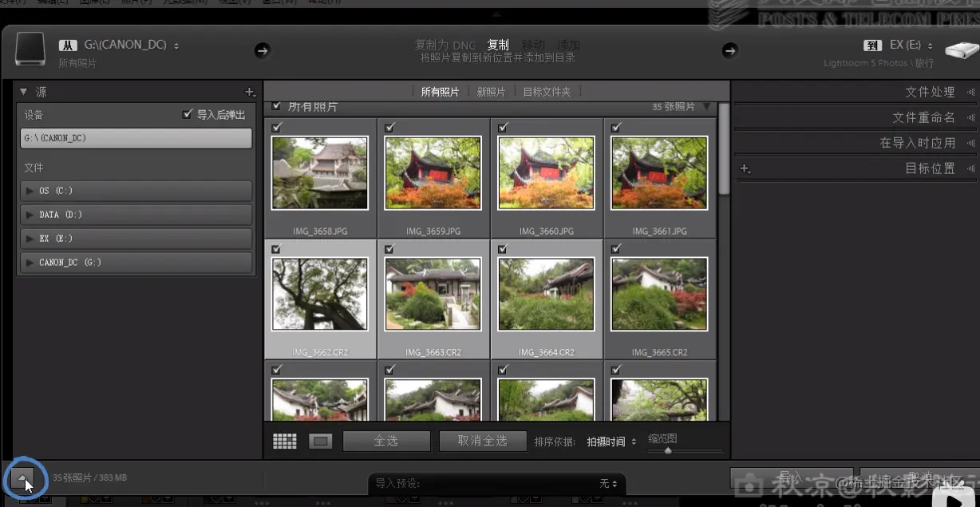Select the IMG_3665.CR2 thumbnail
This screenshot has height=507, width=980.
coord(659,294)
